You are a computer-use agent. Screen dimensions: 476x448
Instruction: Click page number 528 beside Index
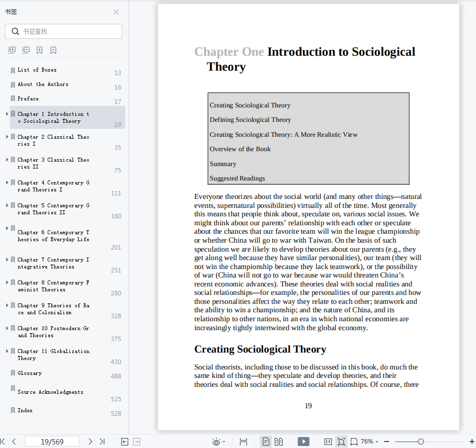tap(116, 414)
